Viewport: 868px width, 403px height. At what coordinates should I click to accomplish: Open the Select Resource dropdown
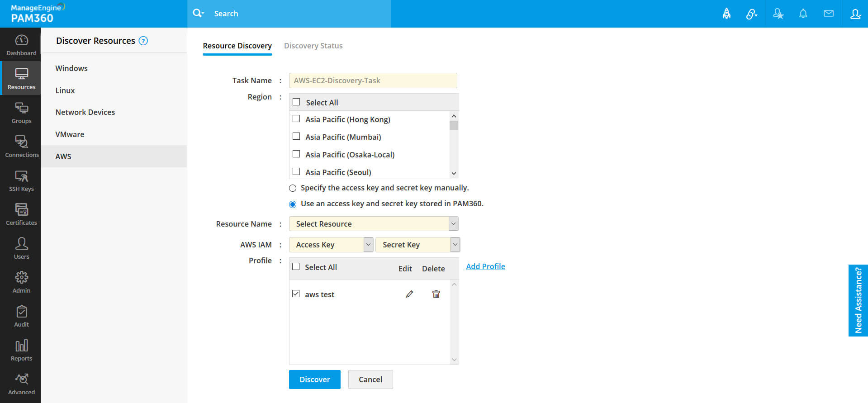[x=374, y=224]
